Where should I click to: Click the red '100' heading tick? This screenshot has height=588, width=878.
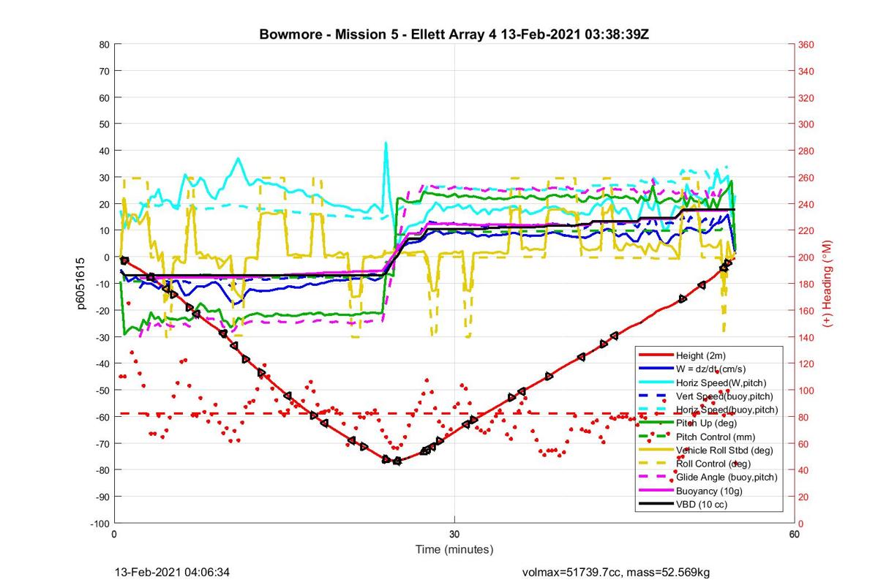click(x=807, y=391)
